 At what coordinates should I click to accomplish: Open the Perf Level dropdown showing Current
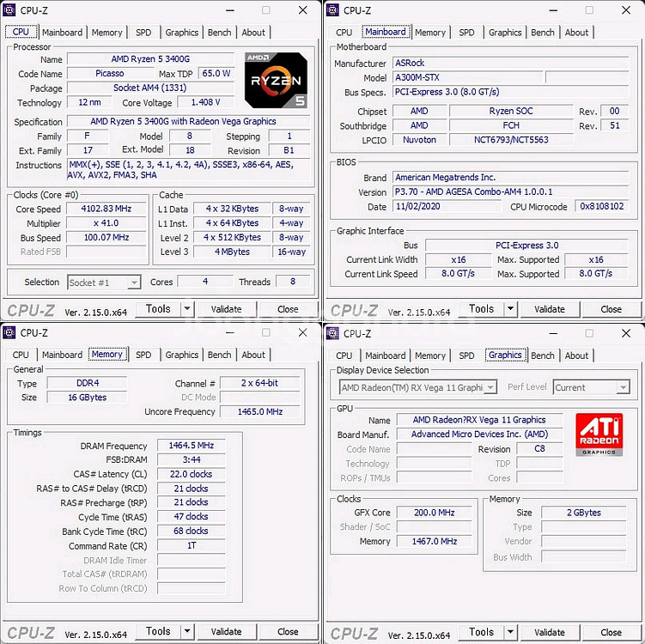point(623,388)
